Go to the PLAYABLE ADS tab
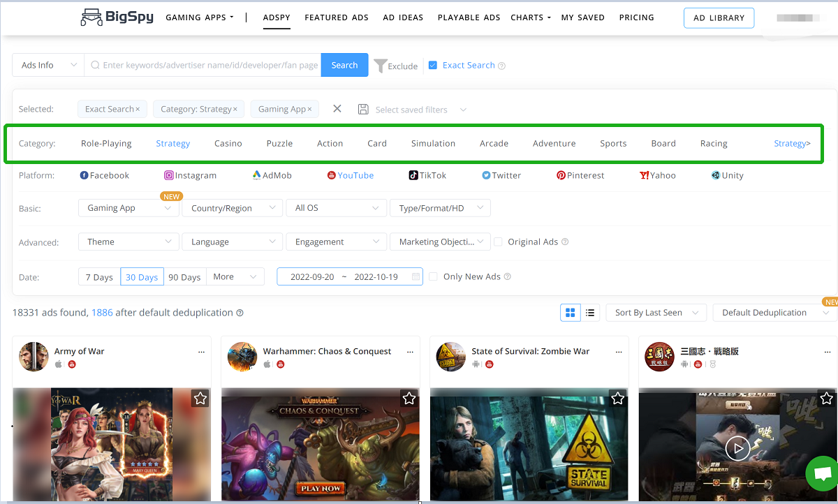 469,17
